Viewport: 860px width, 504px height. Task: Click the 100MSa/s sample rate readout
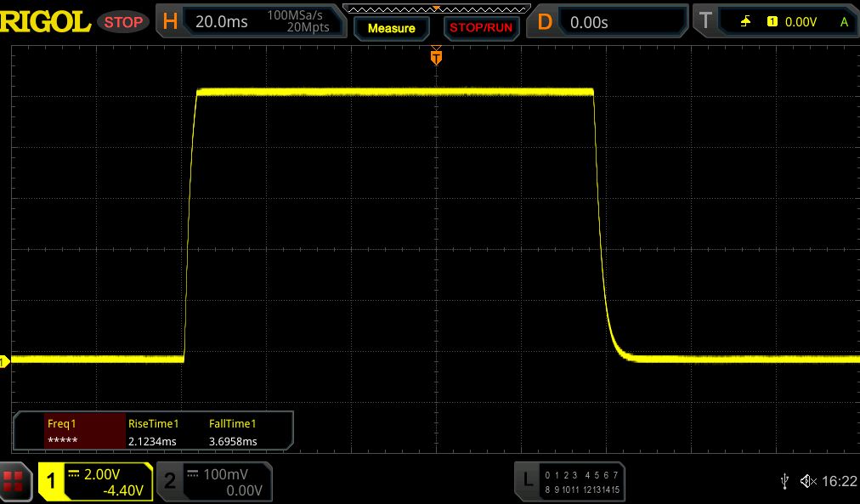295,15
